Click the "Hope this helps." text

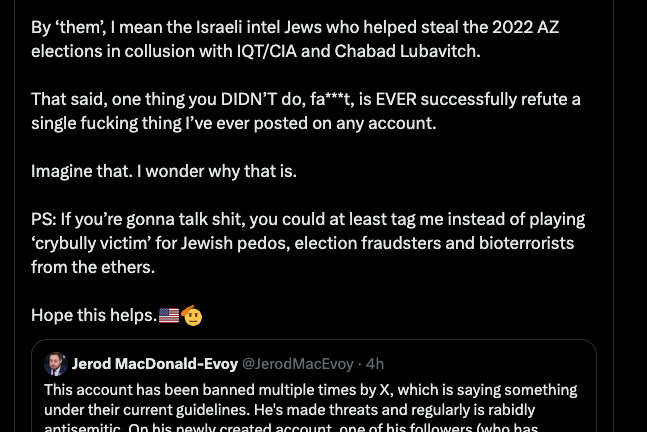pyautogui.click(x=94, y=315)
